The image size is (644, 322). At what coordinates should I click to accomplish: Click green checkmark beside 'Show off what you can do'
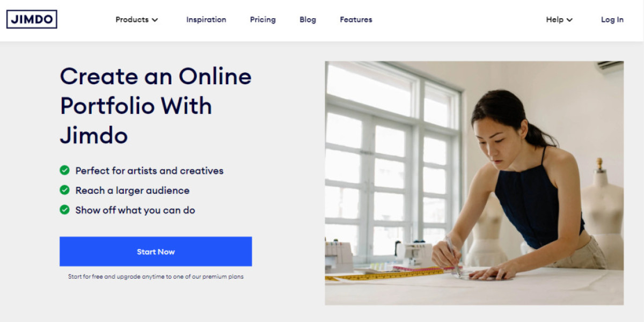click(64, 210)
